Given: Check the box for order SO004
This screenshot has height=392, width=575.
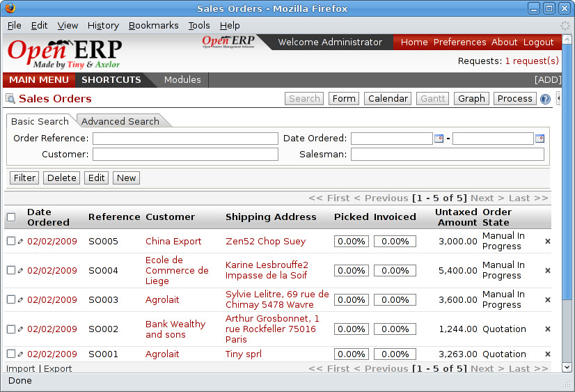Looking at the screenshot, I should point(11,270).
